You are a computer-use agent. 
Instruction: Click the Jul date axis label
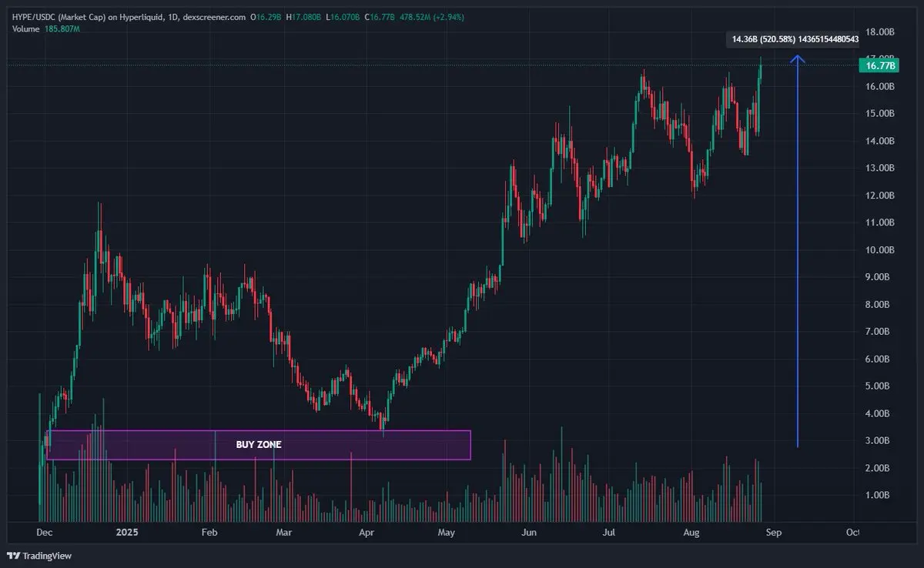pos(608,532)
